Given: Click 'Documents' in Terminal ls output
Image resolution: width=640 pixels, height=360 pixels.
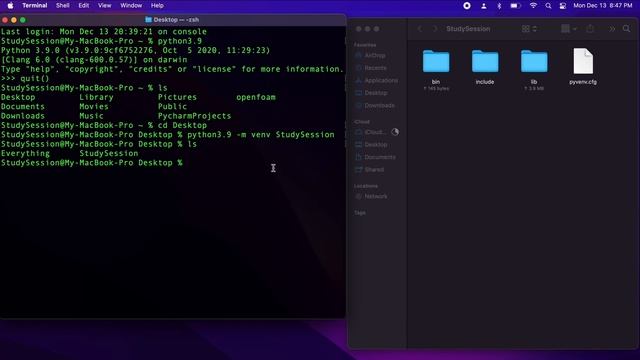Looking at the screenshot, I should (23, 107).
